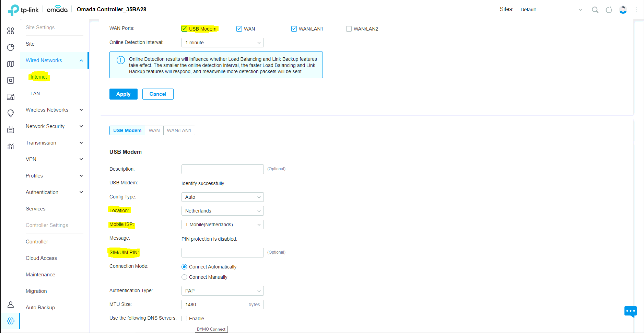Click the global search magnifier icon
644x333 pixels.
[x=595, y=10]
